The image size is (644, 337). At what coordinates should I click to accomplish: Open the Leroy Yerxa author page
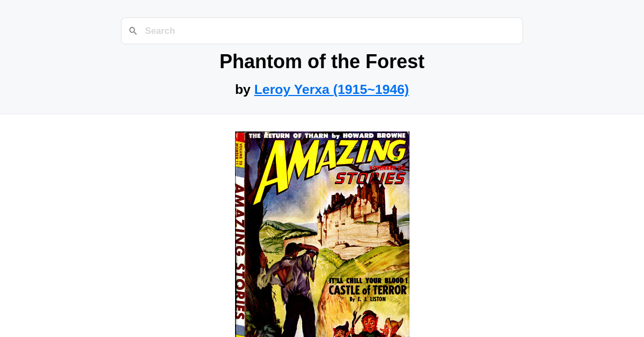(331, 89)
